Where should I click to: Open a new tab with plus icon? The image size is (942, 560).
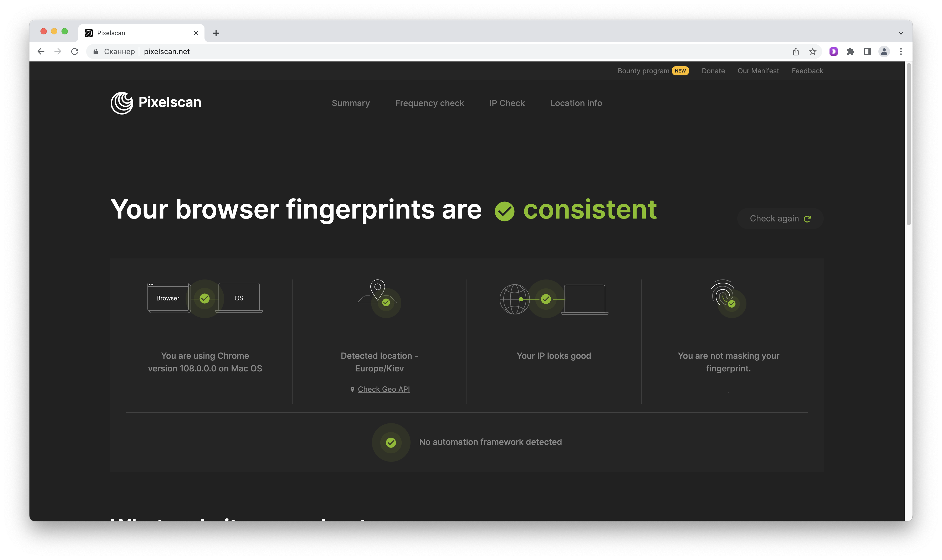point(216,33)
